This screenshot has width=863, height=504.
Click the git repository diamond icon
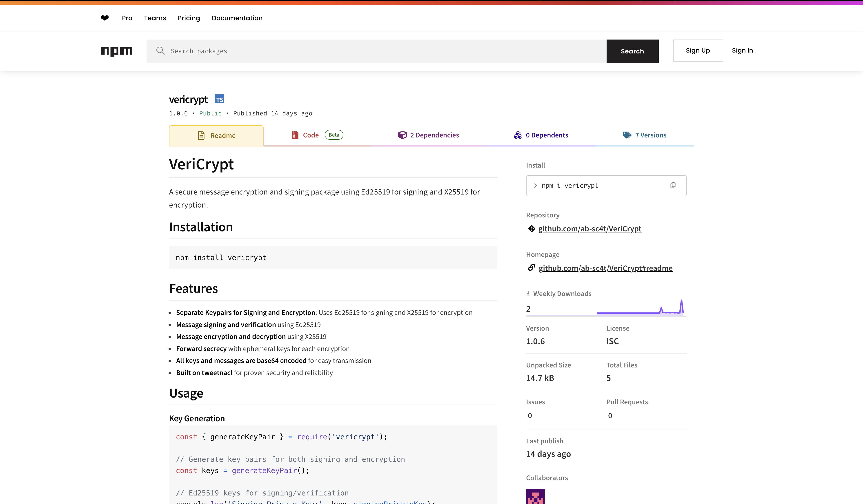(532, 229)
